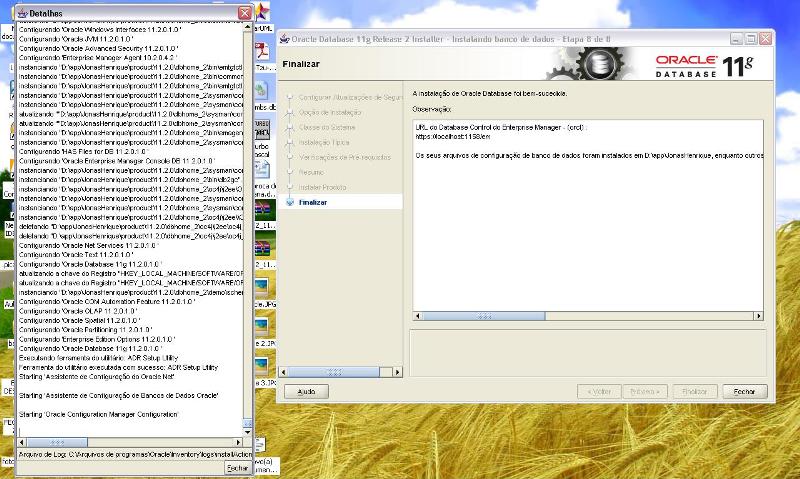Screen dimensions: 800x479
Task: Minimize the Oracle Database installer window
Action: 736,39
